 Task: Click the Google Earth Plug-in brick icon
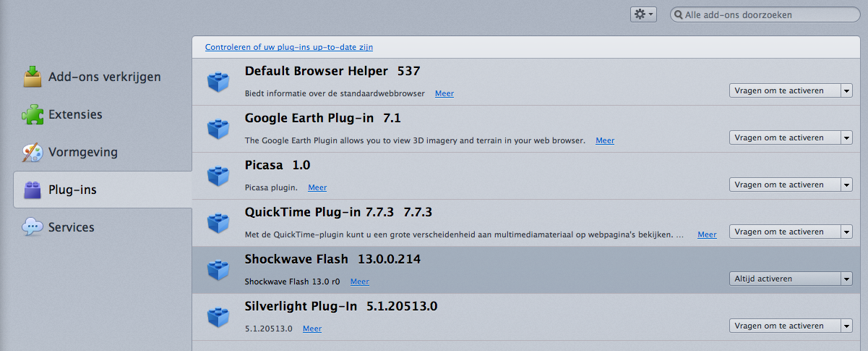click(x=218, y=129)
